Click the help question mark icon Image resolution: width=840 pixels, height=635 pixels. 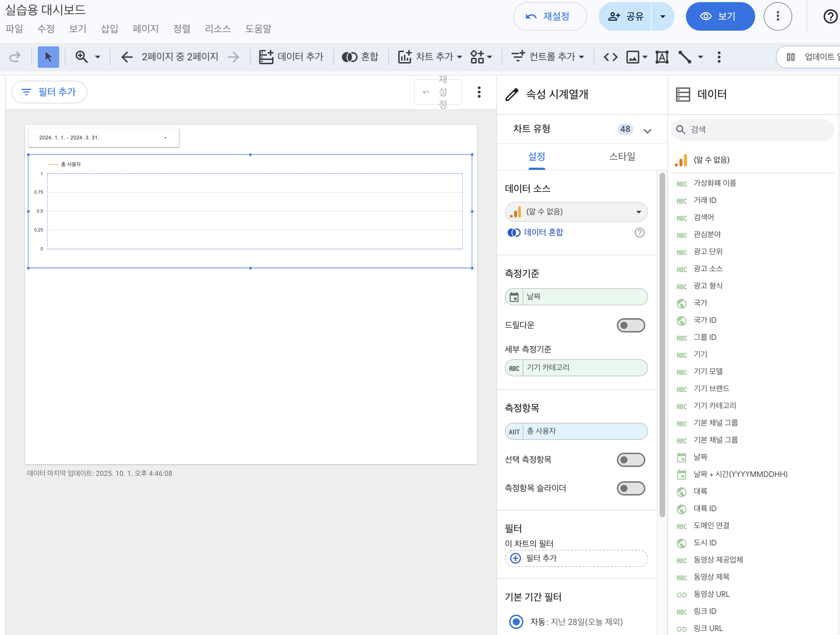click(830, 16)
